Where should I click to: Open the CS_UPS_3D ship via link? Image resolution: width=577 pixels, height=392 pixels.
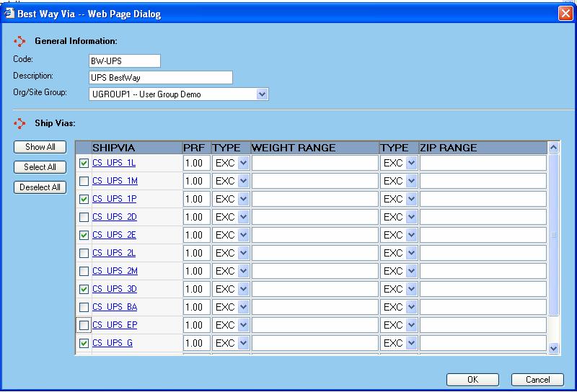coord(114,289)
